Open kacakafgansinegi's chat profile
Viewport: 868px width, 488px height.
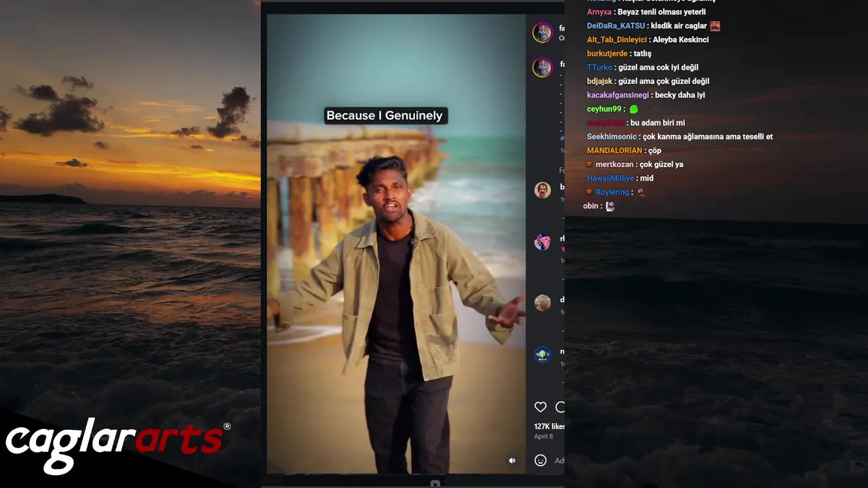(x=618, y=96)
